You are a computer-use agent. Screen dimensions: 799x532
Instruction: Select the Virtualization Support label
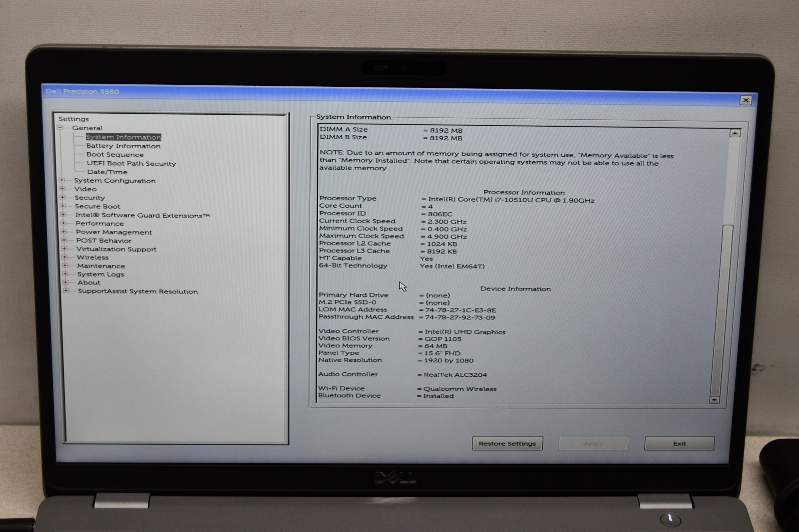click(116, 249)
